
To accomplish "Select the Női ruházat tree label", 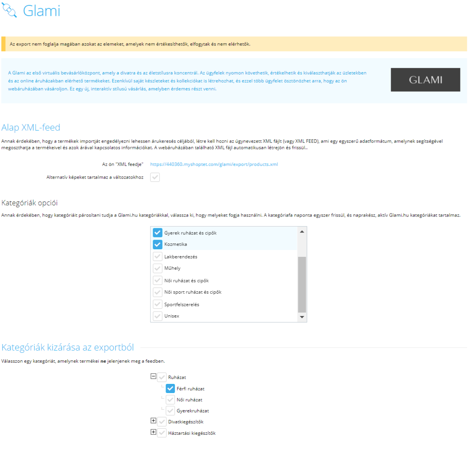I will point(189,400).
